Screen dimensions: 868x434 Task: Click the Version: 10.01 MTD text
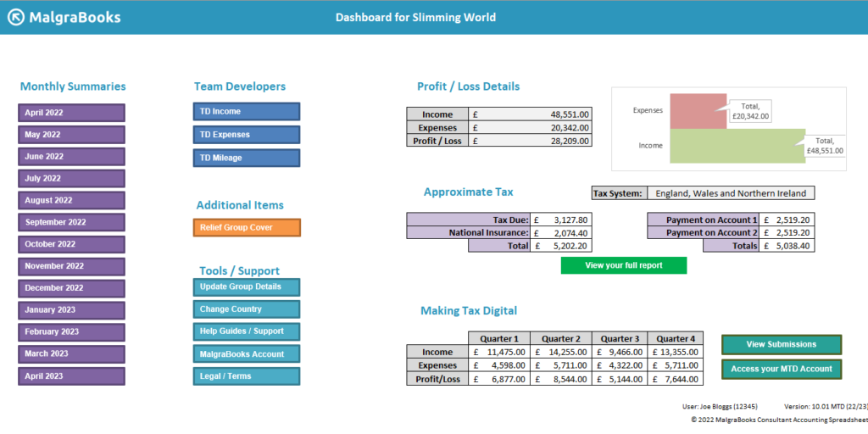click(826, 406)
